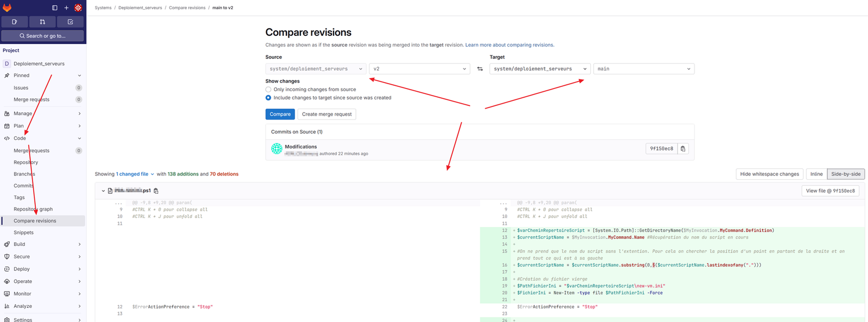This screenshot has height=322, width=868.
Task: Toggle the sidebar collapse icon
Action: [54, 8]
